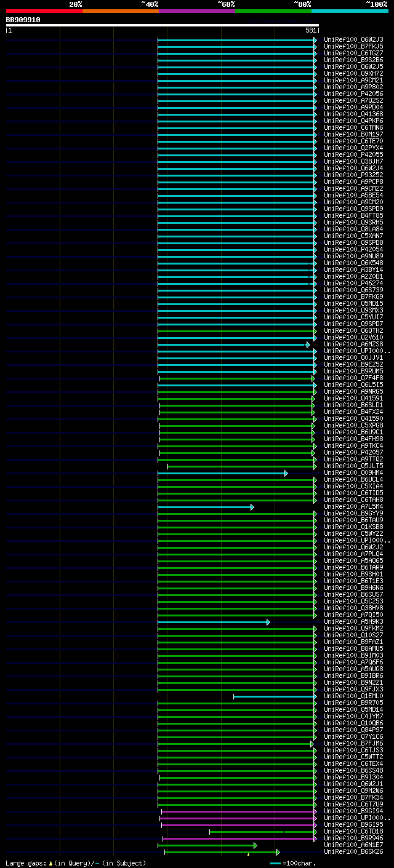The image size is (394, 868).
Task: Click the green alignment bar for A6N1E7
Action: tap(207, 845)
